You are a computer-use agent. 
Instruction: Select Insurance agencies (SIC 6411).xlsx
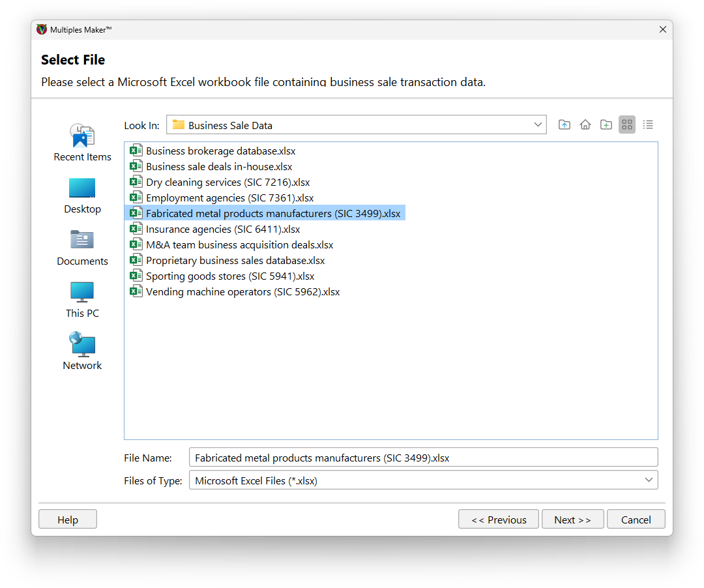point(223,229)
